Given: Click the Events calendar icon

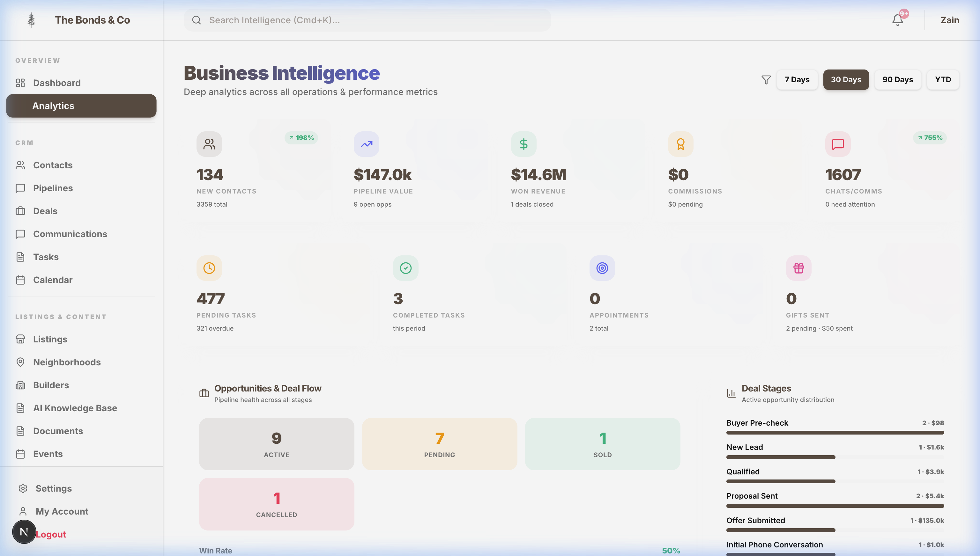Looking at the screenshot, I should [x=21, y=454].
